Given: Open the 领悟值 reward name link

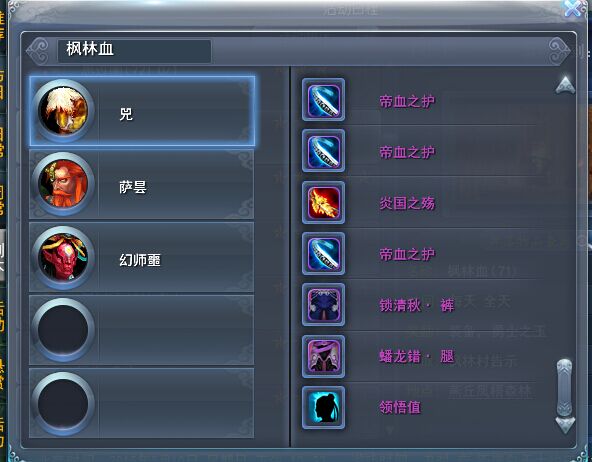Looking at the screenshot, I should (400, 407).
